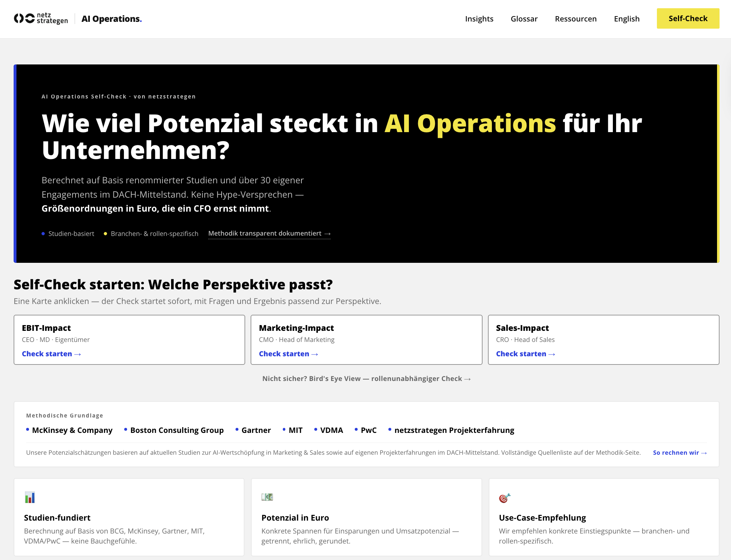Click the yellow Self-Check button
This screenshot has height=560, width=731.
(688, 19)
